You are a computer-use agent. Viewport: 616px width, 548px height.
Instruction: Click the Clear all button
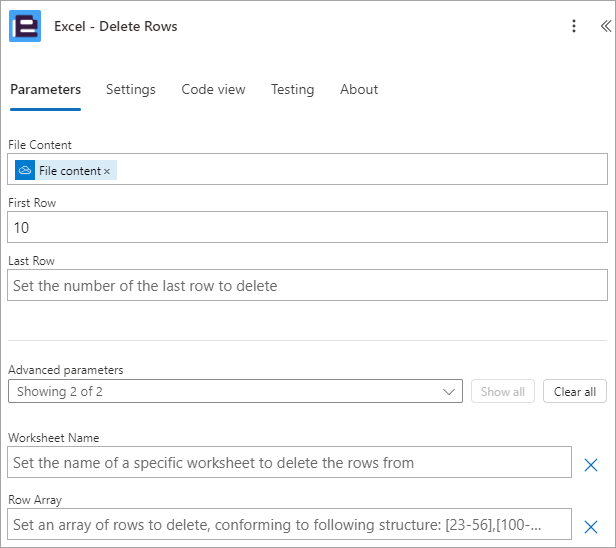(x=575, y=391)
